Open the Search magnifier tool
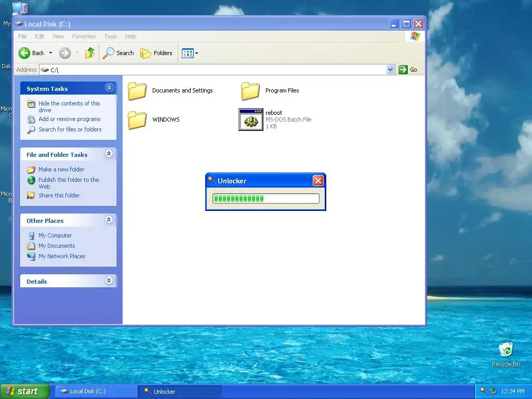 118,53
